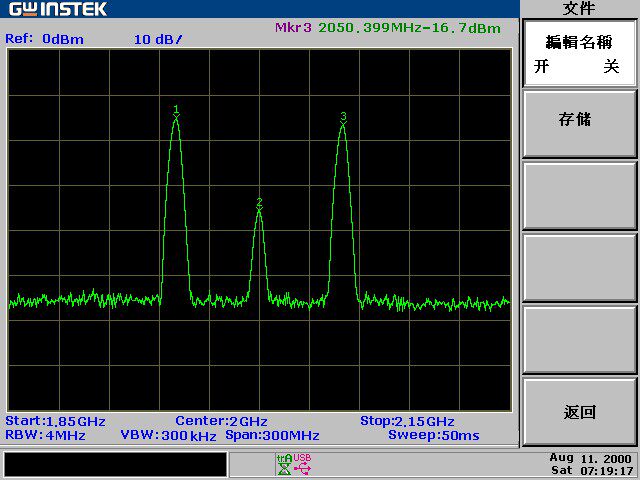The height and width of the screenshot is (480, 640).
Task: Click the Span:300MHz label
Action: click(x=272, y=435)
